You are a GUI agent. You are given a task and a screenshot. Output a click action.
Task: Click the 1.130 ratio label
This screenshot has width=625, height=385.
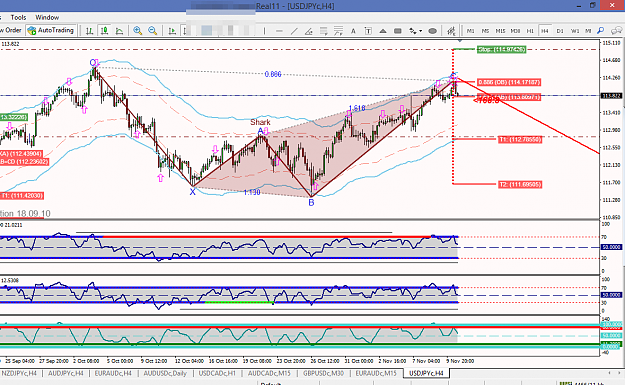252,192
